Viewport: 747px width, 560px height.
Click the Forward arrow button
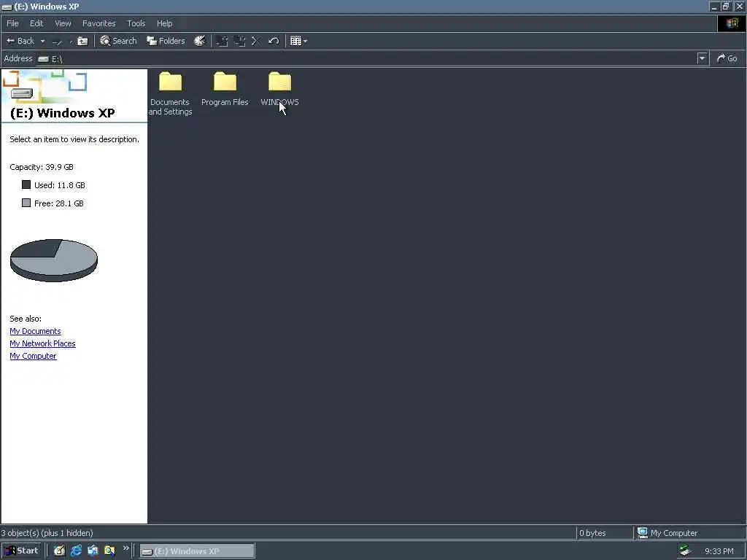[57, 42]
